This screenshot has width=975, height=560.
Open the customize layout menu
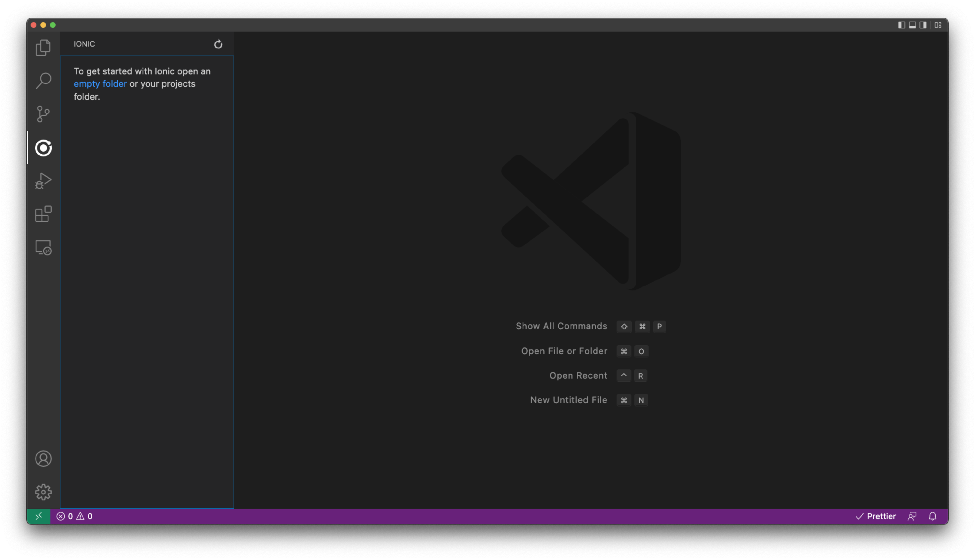(x=938, y=25)
